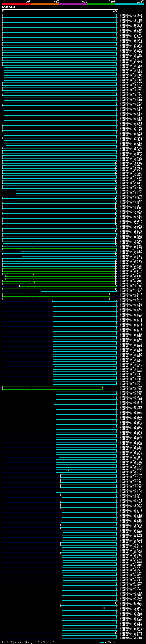Open hit UniRef100_C3SAL1

[x=131, y=304]
